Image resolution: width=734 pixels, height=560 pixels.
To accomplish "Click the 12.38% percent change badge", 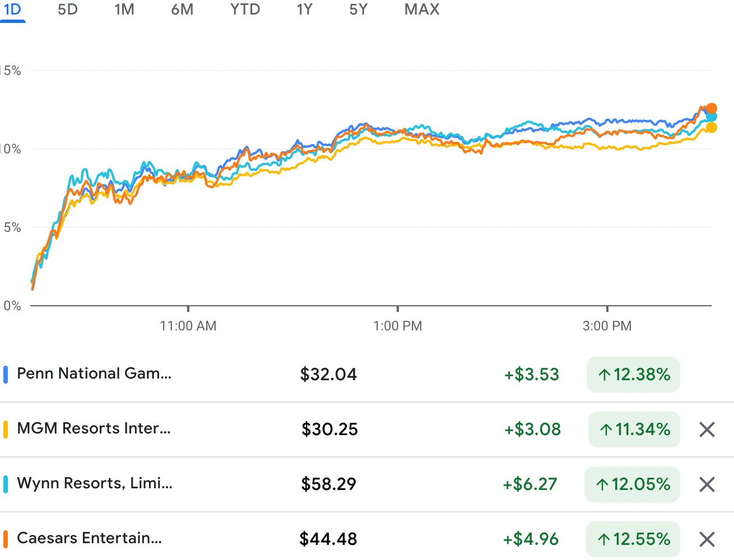I will [x=633, y=375].
